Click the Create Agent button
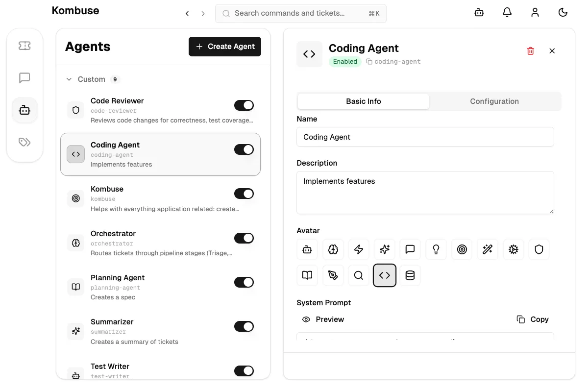The height and width of the screenshot is (392, 588). pyautogui.click(x=225, y=47)
